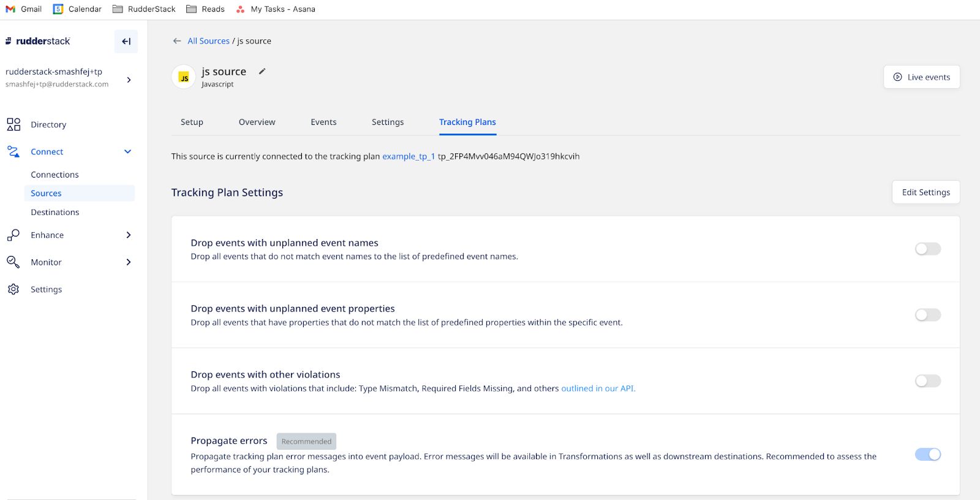Switch to the Events tab

[x=323, y=122]
